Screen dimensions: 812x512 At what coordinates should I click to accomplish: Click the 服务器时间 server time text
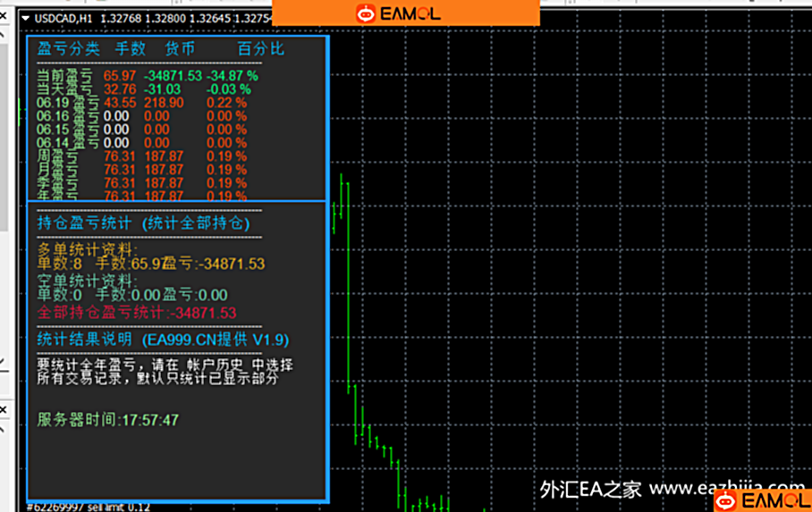tap(108, 420)
